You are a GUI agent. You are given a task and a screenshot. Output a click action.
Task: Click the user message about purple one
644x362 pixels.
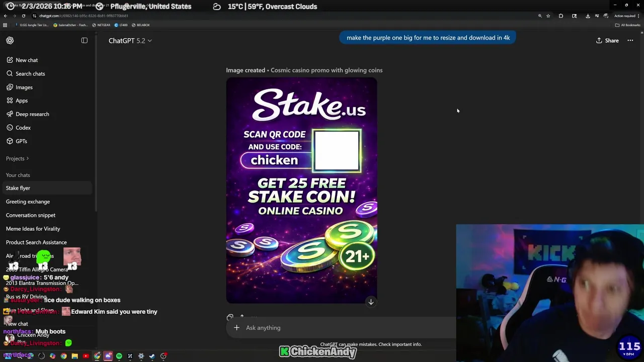pyautogui.click(x=428, y=38)
